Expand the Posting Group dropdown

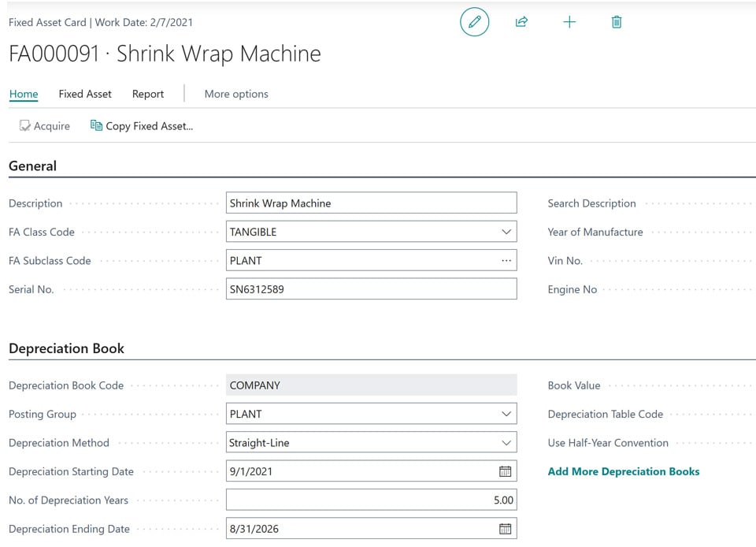[x=506, y=414]
